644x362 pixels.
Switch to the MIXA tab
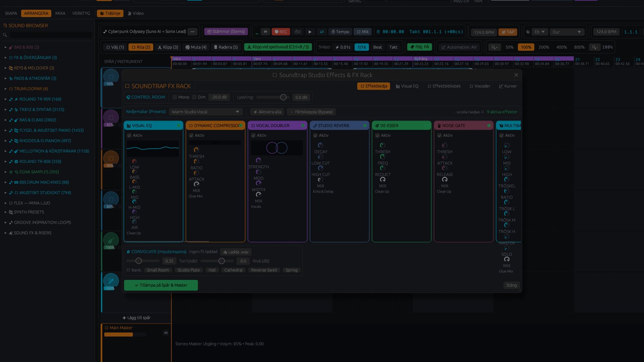(x=60, y=13)
